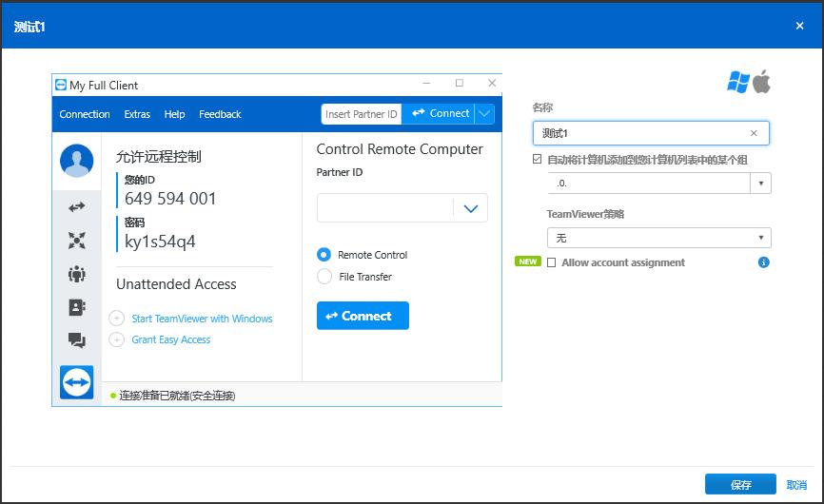The width and height of the screenshot is (824, 504).
Task: Click the My Full Client window title
Action: pyautogui.click(x=104, y=85)
